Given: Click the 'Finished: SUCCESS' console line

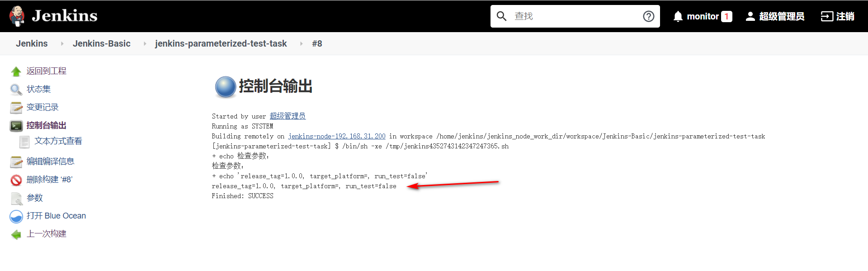Looking at the screenshot, I should click(242, 196).
